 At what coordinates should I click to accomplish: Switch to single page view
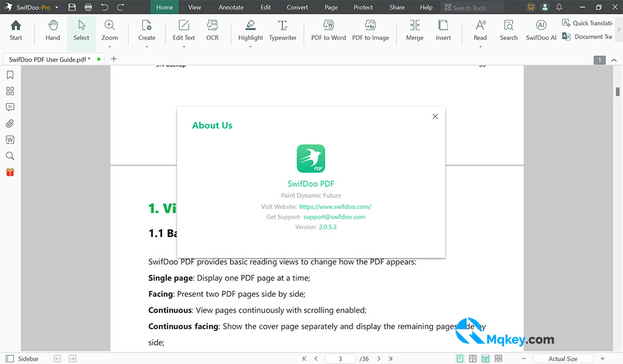coord(460,359)
